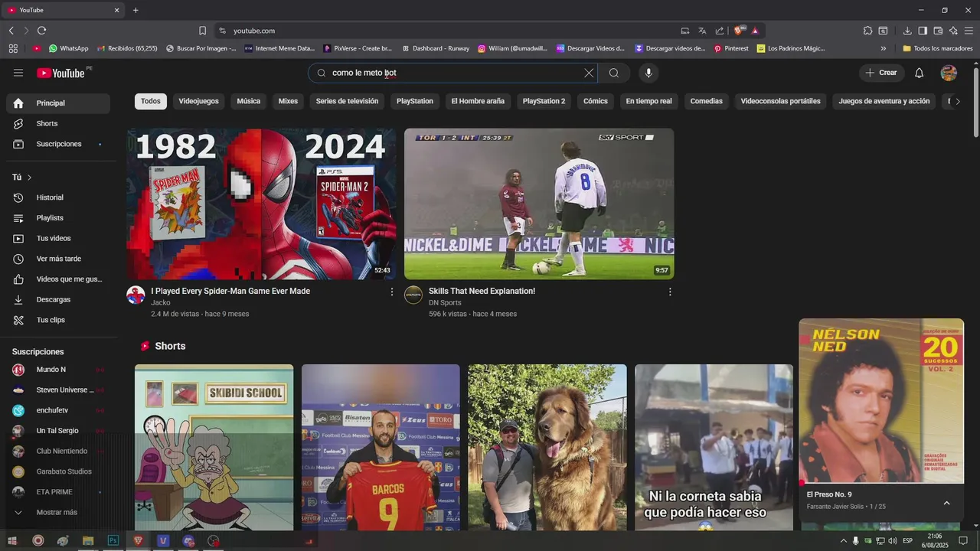Select the Todos filter chip
The height and width of the screenshot is (551, 980).
tap(151, 101)
